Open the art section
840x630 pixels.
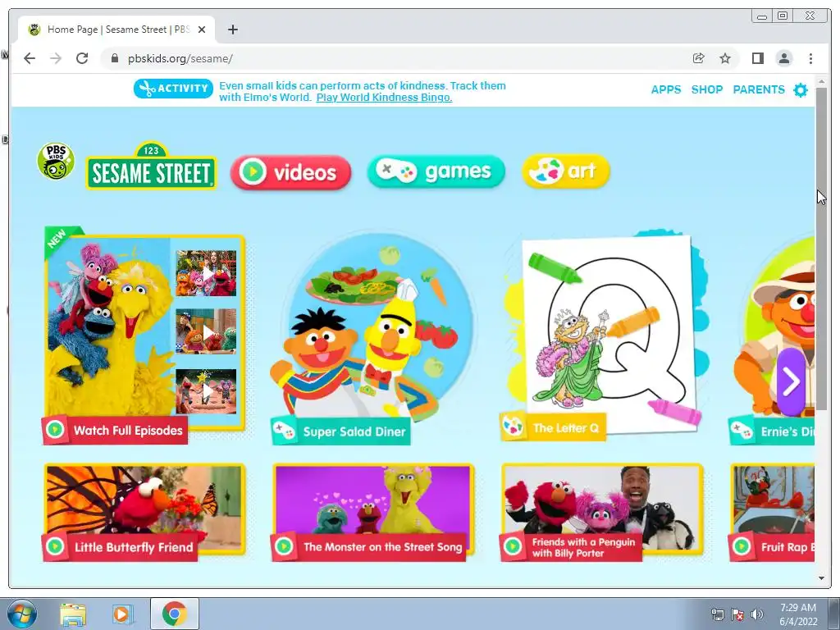point(566,171)
